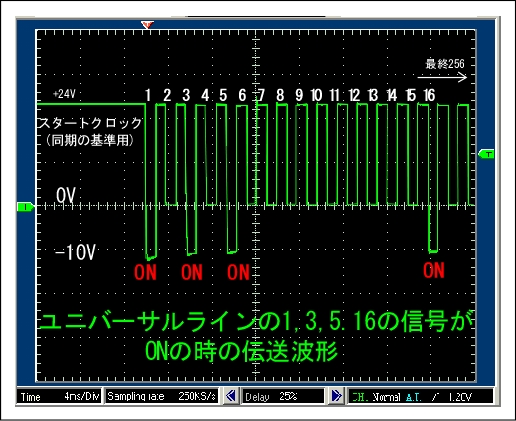Image resolution: width=516 pixels, height=421 pixels.
Task: Select the red trigger position marker at top
Action: point(147,25)
